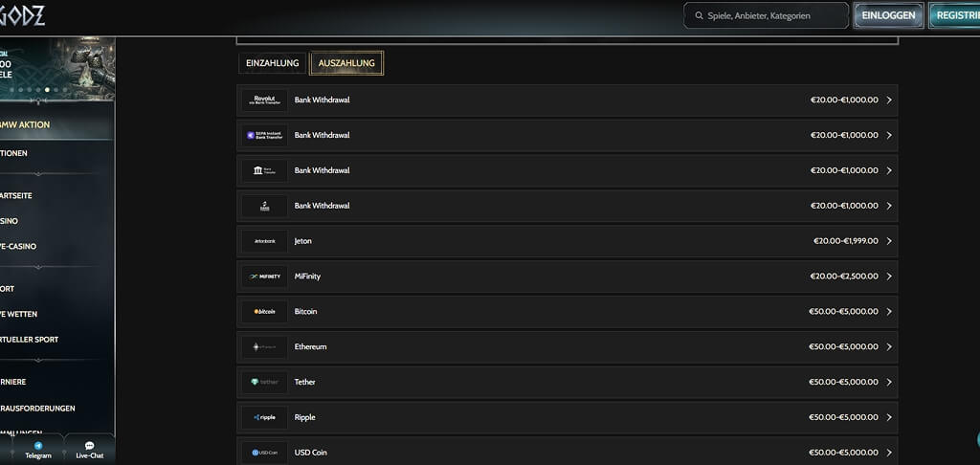Expand the USD Coin row chevron
Screen dimensions: 980x465
pyautogui.click(x=889, y=453)
